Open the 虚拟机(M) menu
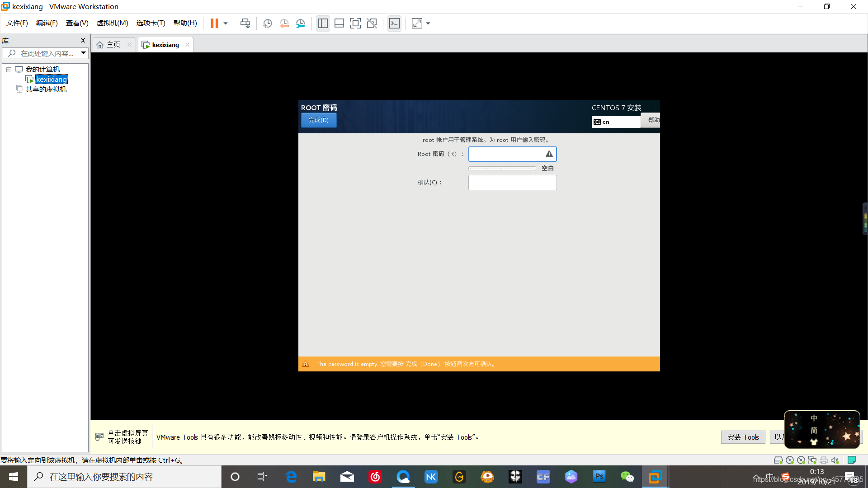This screenshot has height=488, width=868. click(113, 23)
